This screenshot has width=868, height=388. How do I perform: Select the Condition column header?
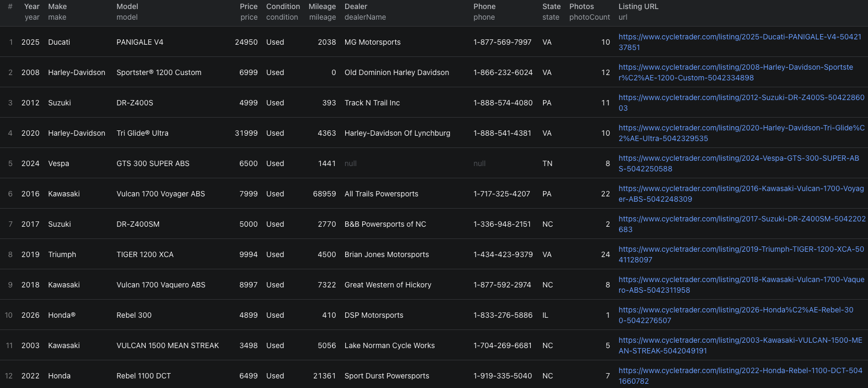point(283,6)
